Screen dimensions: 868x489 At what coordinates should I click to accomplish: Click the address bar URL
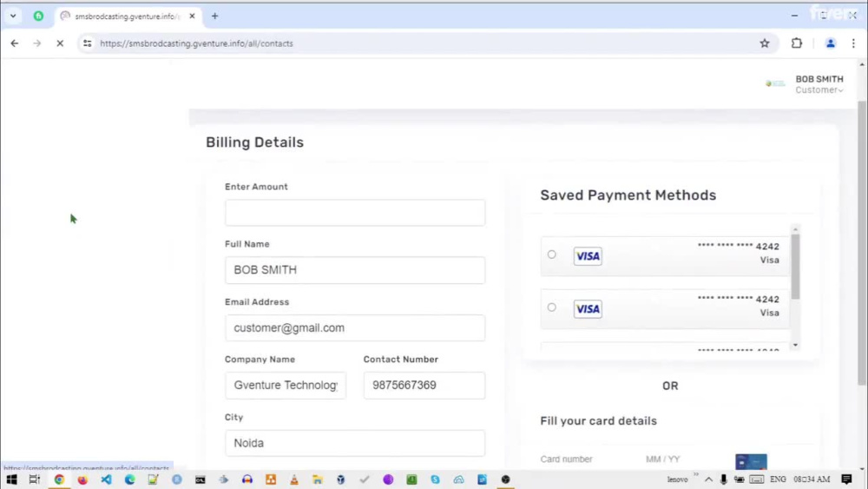click(196, 43)
